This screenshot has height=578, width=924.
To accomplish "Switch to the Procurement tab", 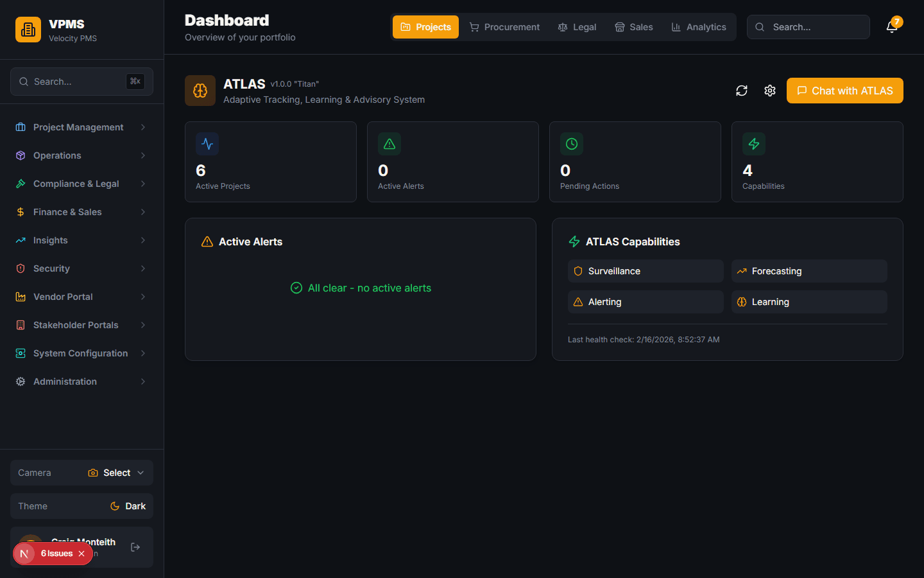I will [504, 27].
